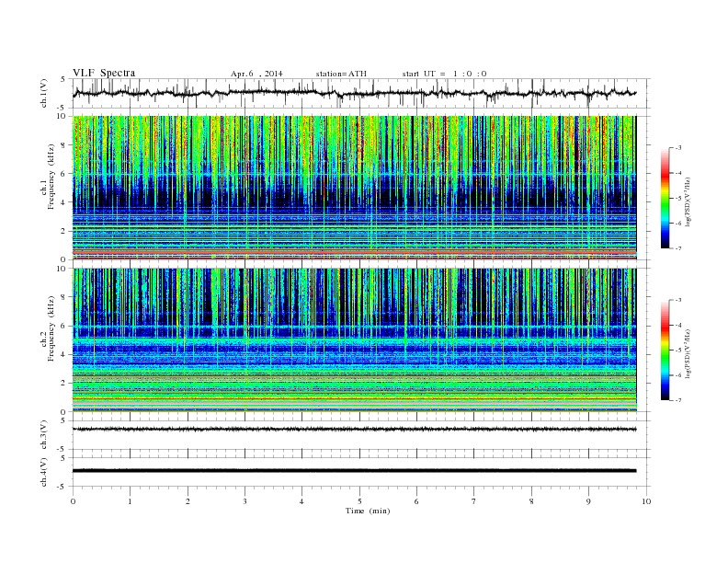Click the time axis tick "10"
728x563 pixels.
pyautogui.click(x=646, y=501)
